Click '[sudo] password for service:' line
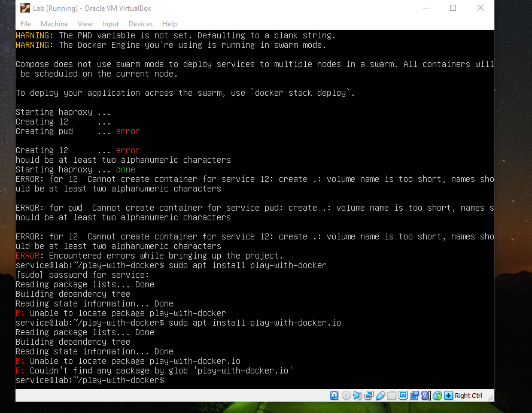Viewport: 532px width, 413px height. pyautogui.click(x=83, y=275)
